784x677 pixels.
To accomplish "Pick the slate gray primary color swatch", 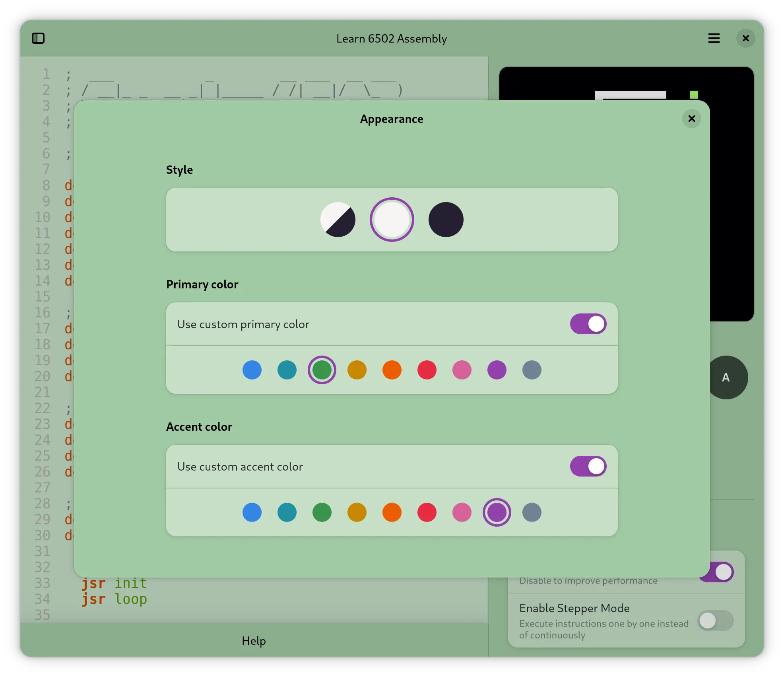I will coord(532,370).
